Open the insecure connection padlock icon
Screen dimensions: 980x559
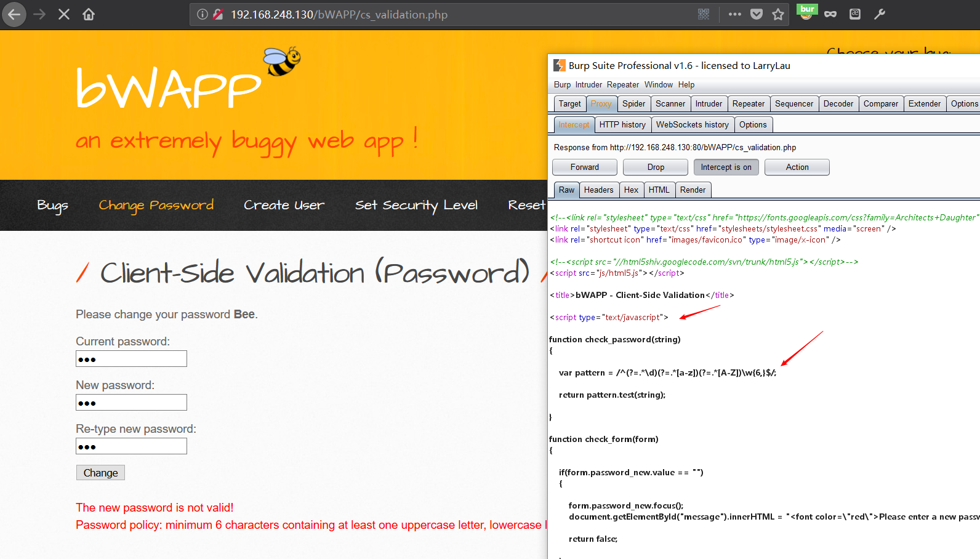[217, 14]
